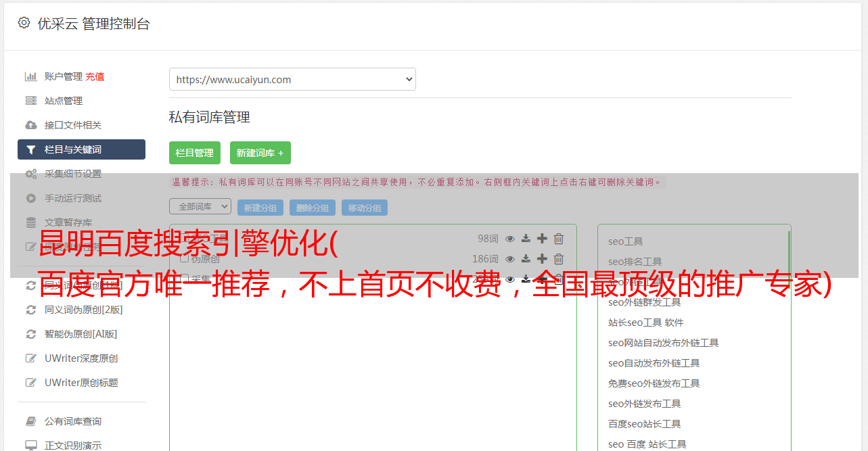Add keywords to the 186词 伪原创 library
This screenshot has width=868, height=451.
pos(542,258)
